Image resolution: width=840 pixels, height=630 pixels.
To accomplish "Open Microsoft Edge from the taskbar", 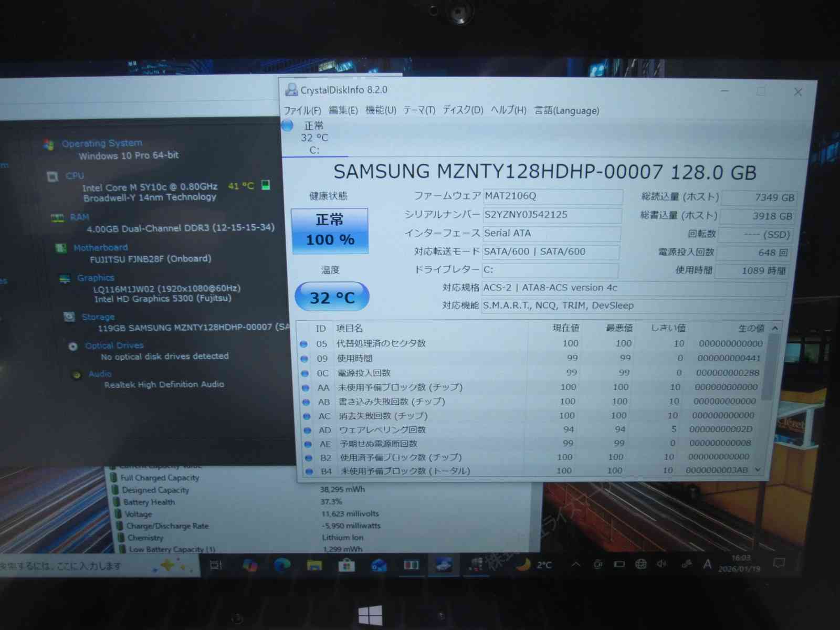I will (x=282, y=565).
